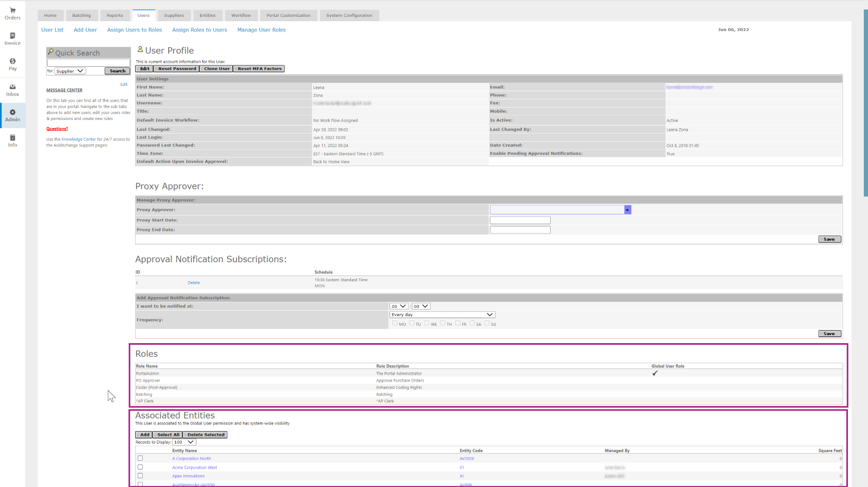Click the Proxy Start Date field
This screenshot has height=487, width=868.
(520, 220)
